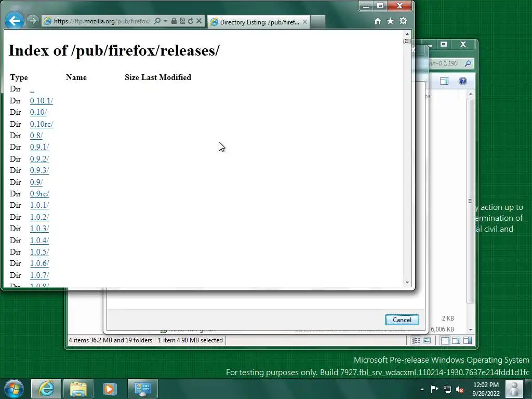Open Help with the Explorer question-mark icon
The image size is (532, 399).
(x=463, y=81)
